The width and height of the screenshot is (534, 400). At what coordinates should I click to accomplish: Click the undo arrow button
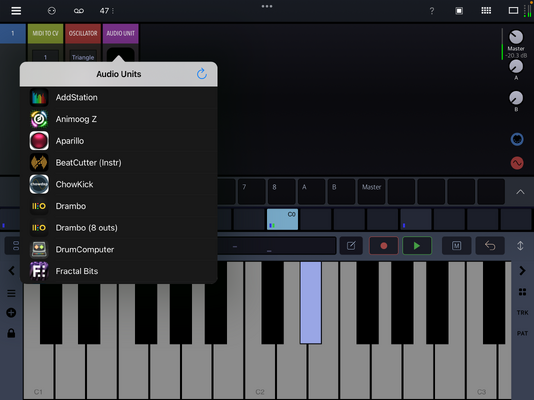tap(490, 245)
